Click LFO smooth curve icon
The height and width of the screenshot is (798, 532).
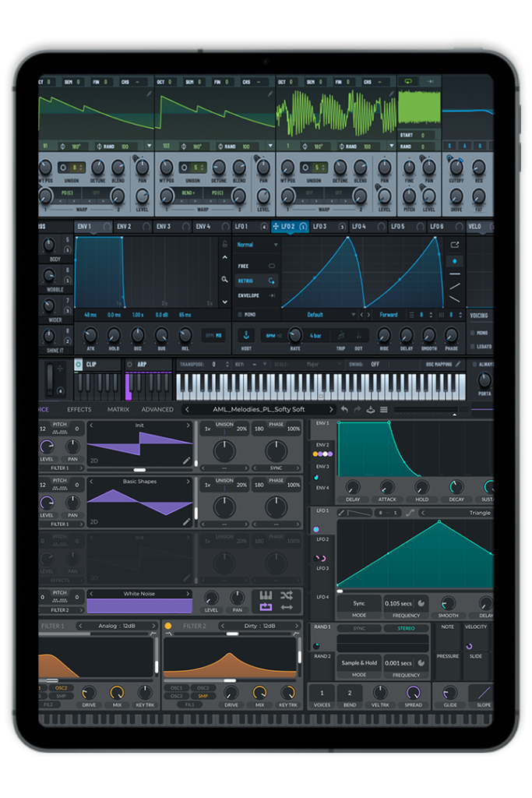410,513
